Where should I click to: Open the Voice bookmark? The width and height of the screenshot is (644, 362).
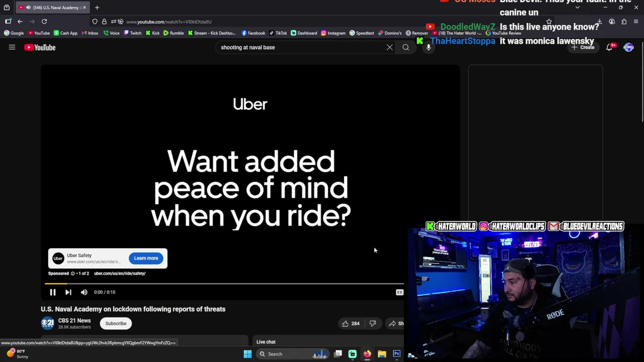(x=112, y=33)
